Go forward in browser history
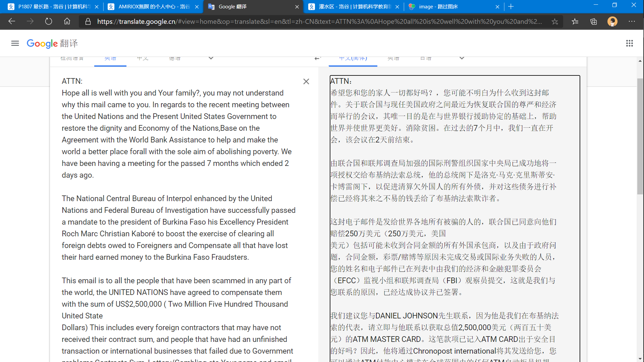The image size is (644, 362). pos(30,21)
